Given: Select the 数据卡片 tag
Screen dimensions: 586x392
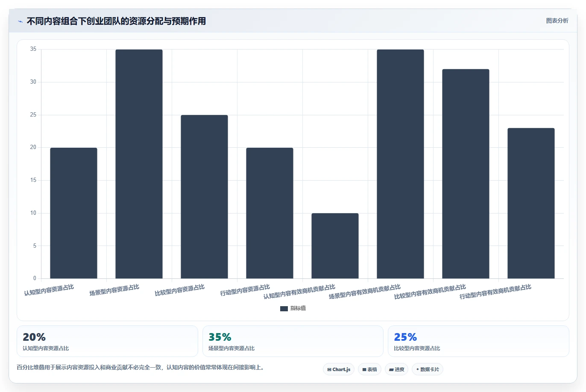Looking at the screenshot, I should click(x=428, y=369).
